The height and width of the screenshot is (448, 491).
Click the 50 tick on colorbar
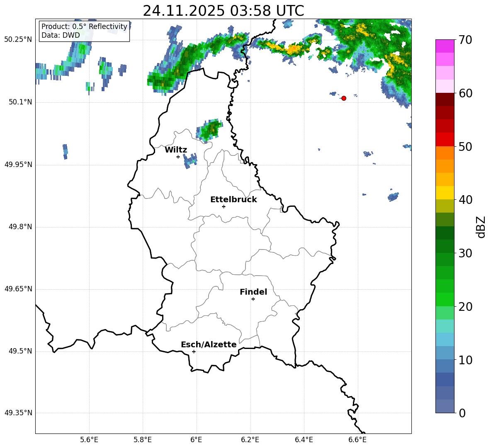tap(465, 147)
